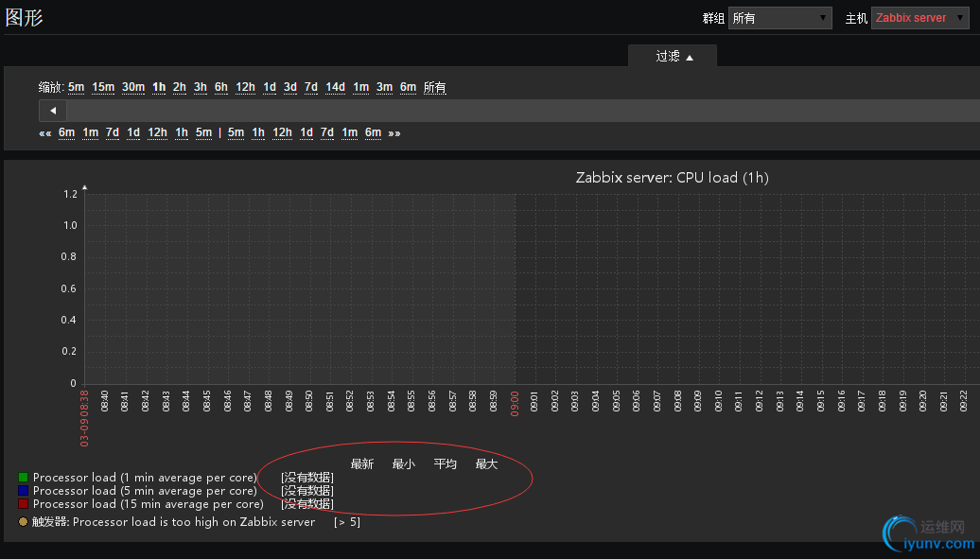
Task: Move back 7d using the link left of the separator
Action: [x=113, y=132]
